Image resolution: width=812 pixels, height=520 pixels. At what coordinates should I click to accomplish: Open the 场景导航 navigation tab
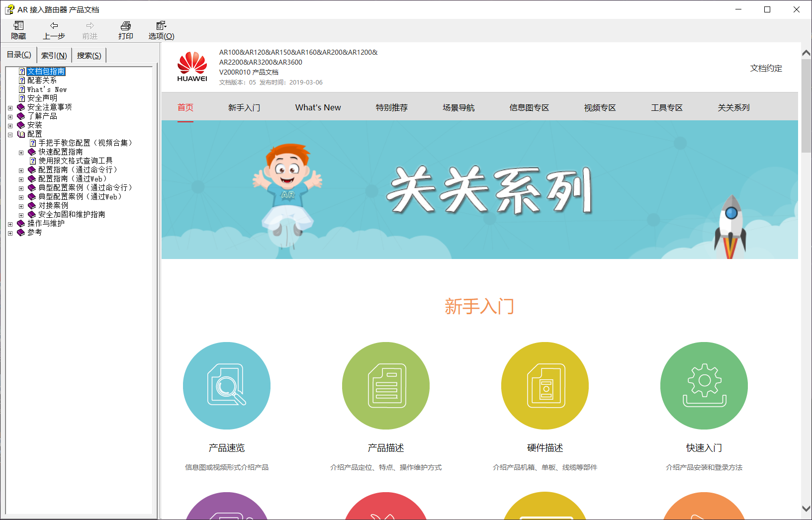(x=459, y=107)
